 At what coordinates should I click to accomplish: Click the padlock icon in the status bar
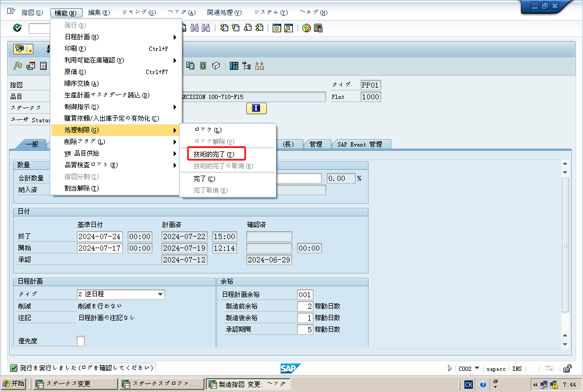coord(567,369)
